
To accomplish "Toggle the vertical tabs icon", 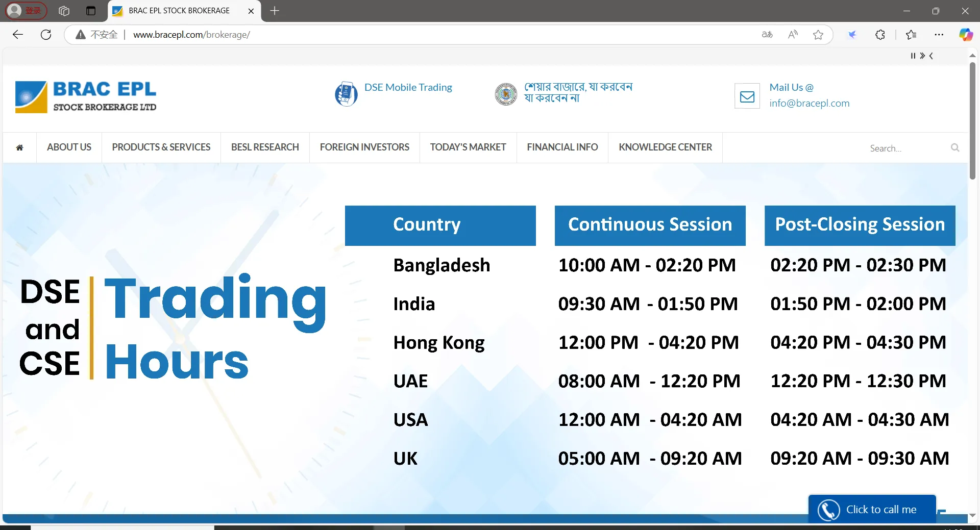I will [x=91, y=11].
